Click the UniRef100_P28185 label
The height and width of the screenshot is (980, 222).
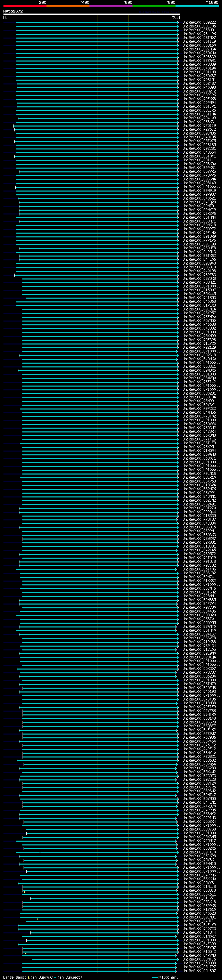(x=199, y=145)
